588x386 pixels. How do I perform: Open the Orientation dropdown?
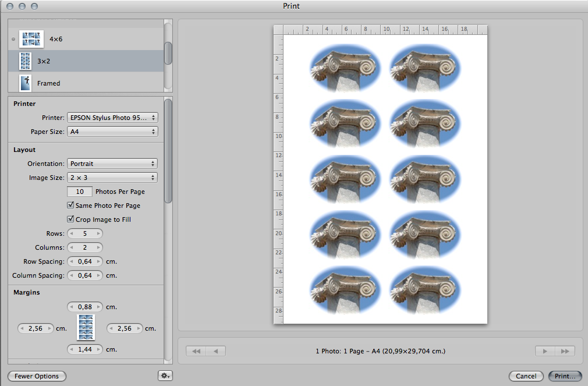pyautogui.click(x=112, y=164)
